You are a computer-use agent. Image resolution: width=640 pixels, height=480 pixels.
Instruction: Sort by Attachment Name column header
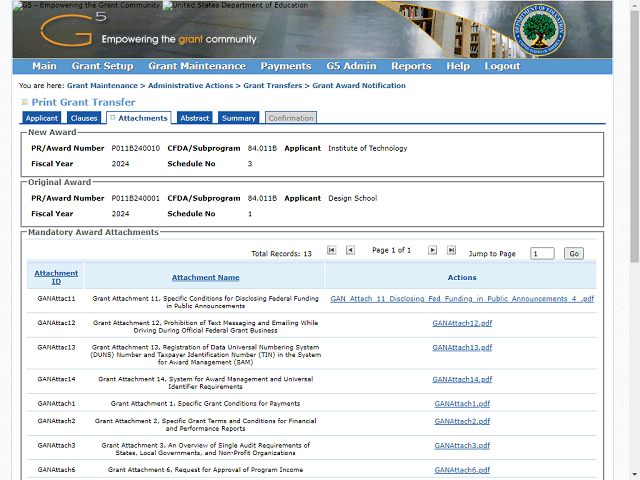coord(205,277)
